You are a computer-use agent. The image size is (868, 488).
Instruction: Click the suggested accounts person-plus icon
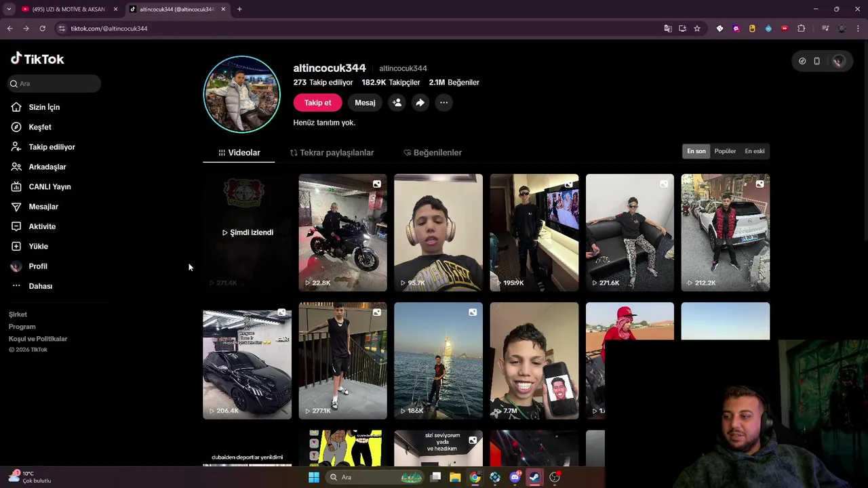397,102
